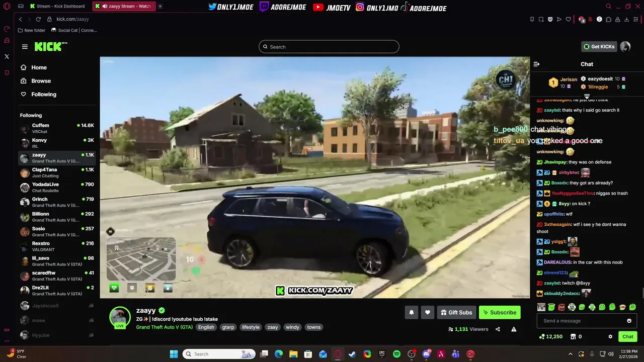Click the kick.com/zaayy address bar
Viewport: 644px width, 362px height.
(73, 19)
